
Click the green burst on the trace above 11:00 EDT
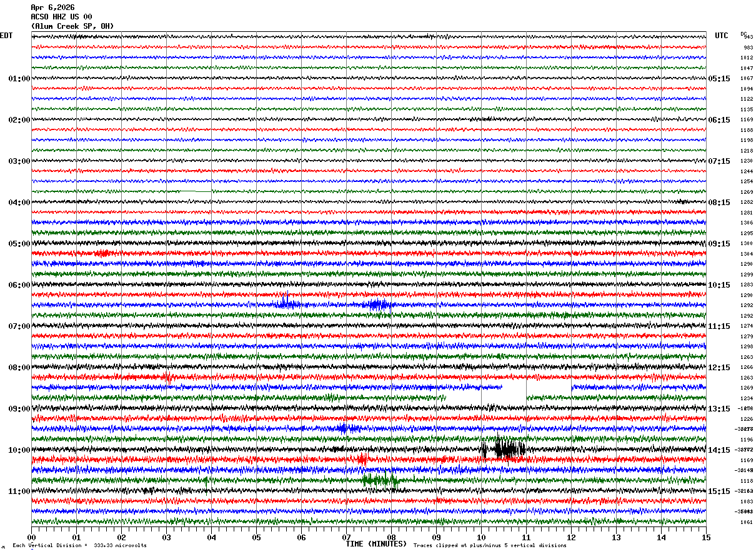point(380,480)
